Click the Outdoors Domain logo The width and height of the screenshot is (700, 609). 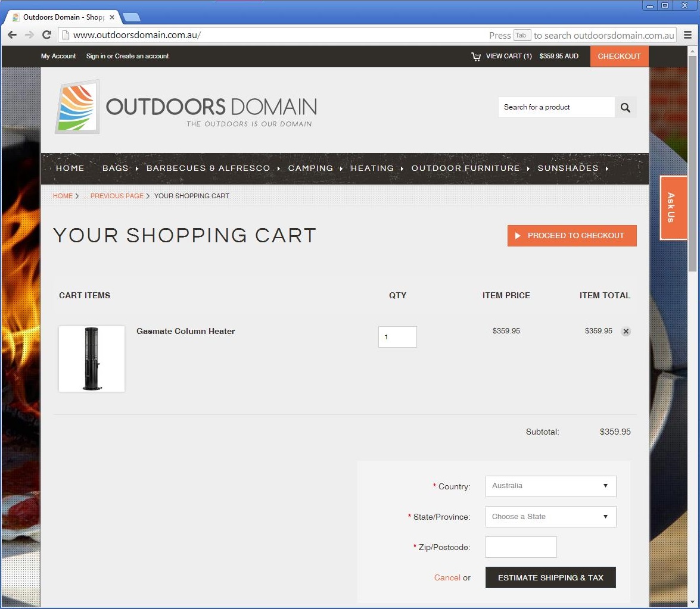pos(186,107)
